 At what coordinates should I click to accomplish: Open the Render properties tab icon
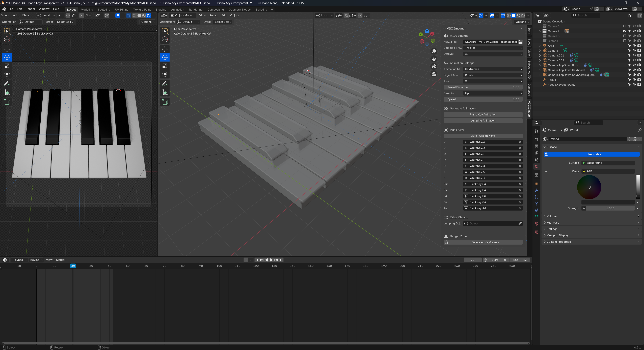pyautogui.click(x=536, y=139)
